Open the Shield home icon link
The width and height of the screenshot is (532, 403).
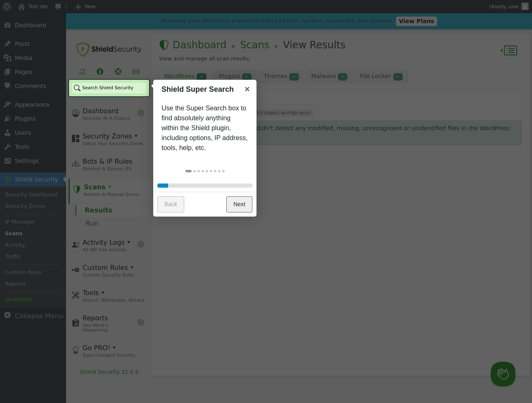click(x=82, y=72)
